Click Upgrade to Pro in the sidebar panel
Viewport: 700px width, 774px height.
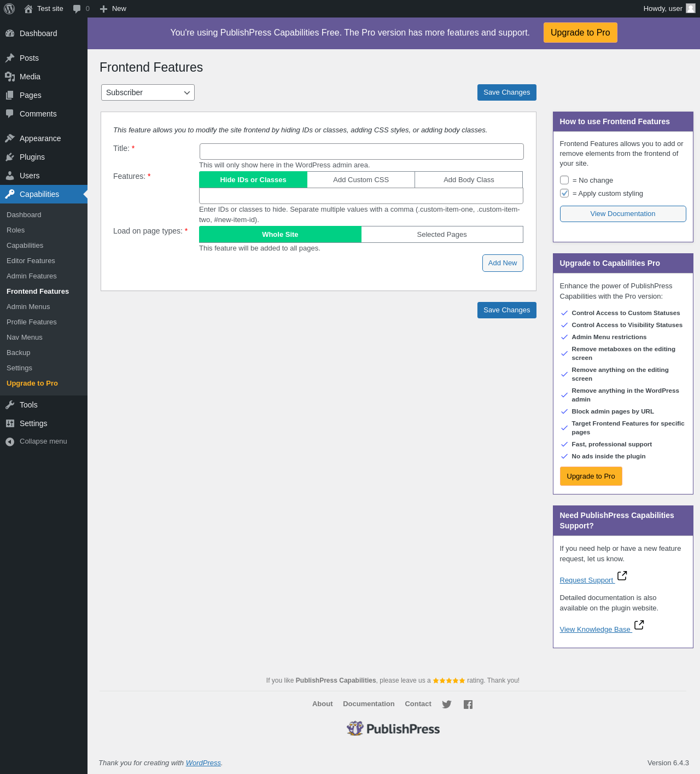[591, 476]
